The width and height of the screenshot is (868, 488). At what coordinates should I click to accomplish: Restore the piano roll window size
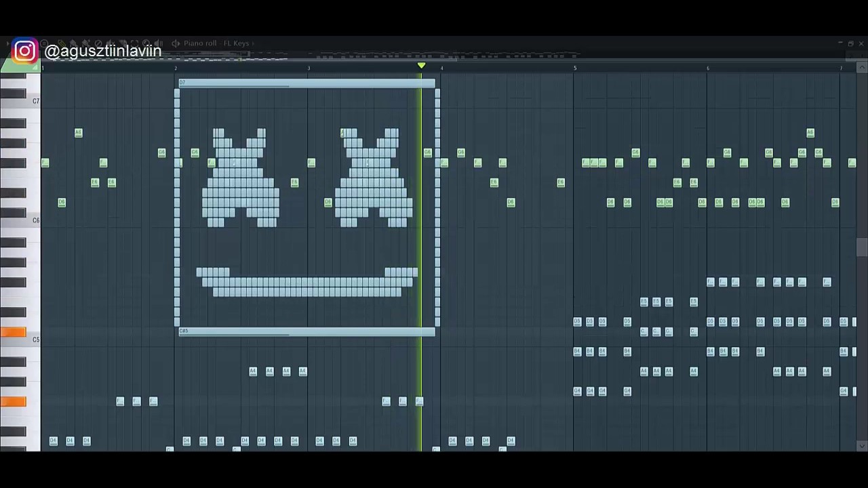[850, 43]
